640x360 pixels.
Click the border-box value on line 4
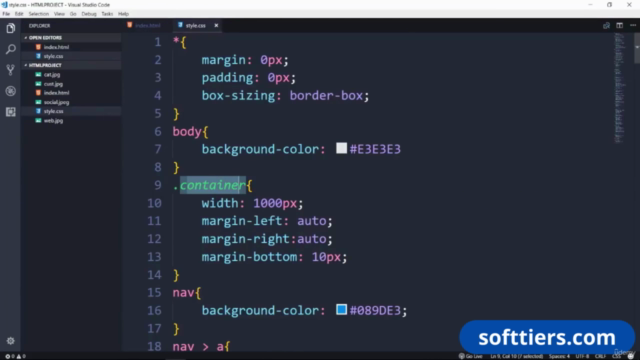[326, 96]
